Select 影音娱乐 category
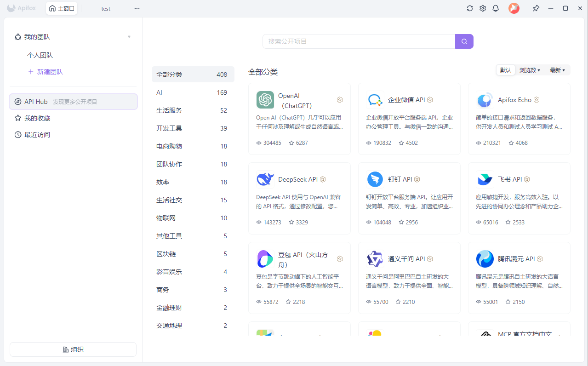Viewport: 588px width, 366px height. [193, 272]
